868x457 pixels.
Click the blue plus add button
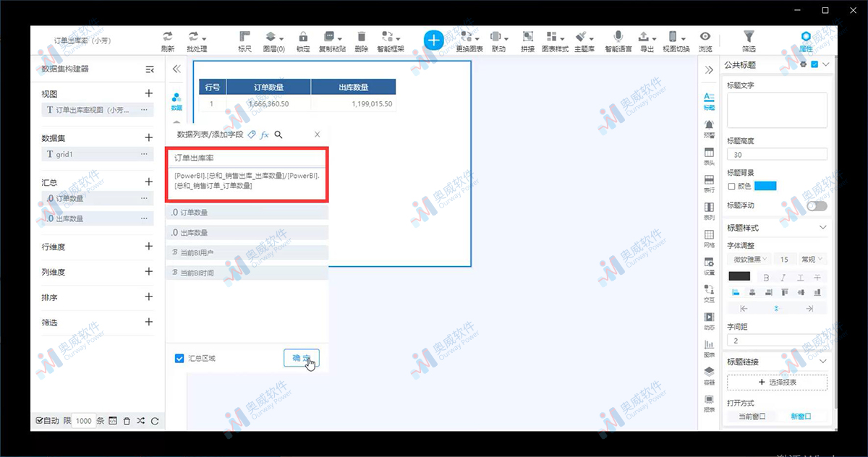coord(433,40)
